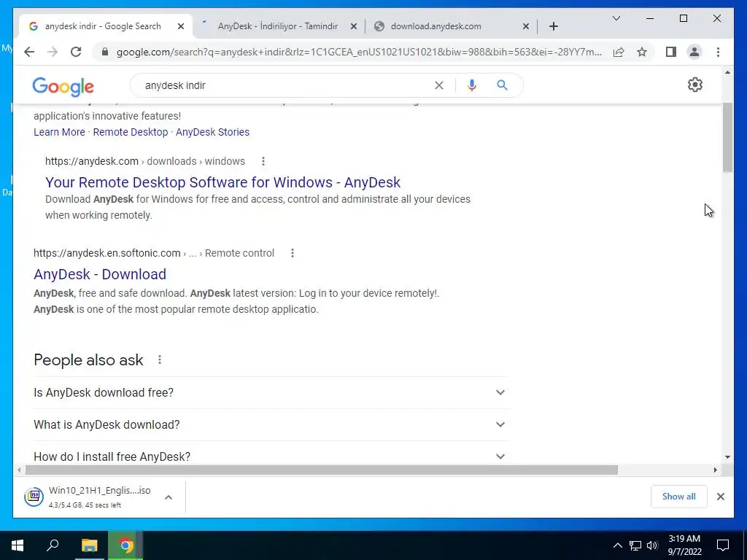Open Chrome side panel icon
Screen dimensions: 747x560
click(x=671, y=52)
